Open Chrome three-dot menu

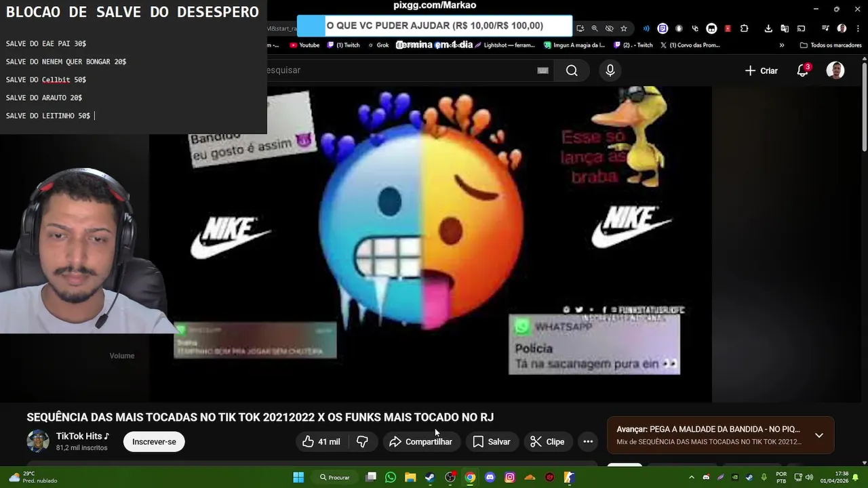[x=856, y=28]
